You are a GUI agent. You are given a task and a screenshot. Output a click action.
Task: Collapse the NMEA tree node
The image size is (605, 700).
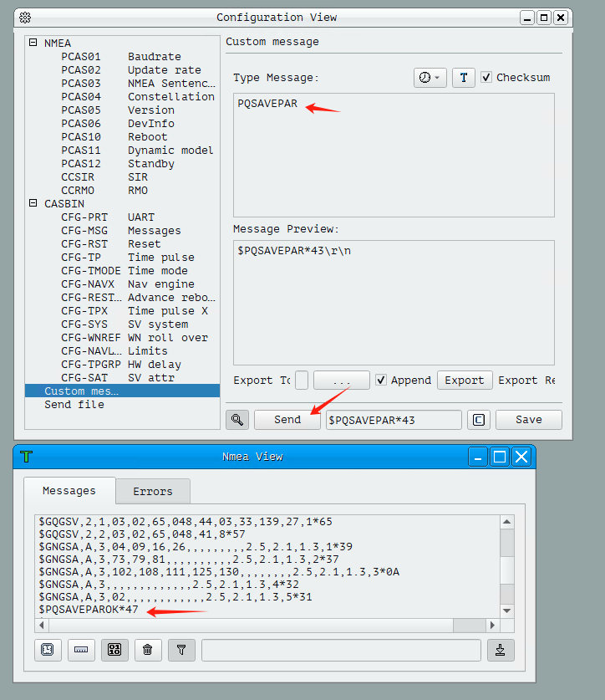(x=33, y=43)
